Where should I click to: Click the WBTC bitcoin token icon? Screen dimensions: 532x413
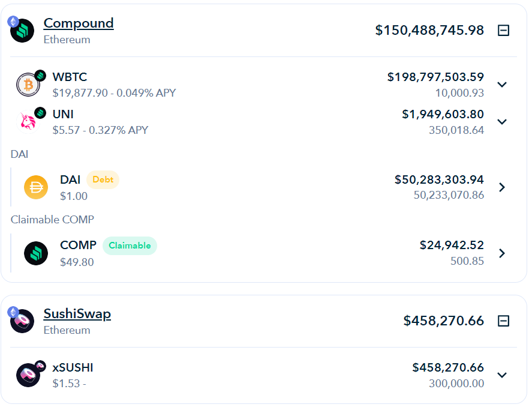pos(28,85)
